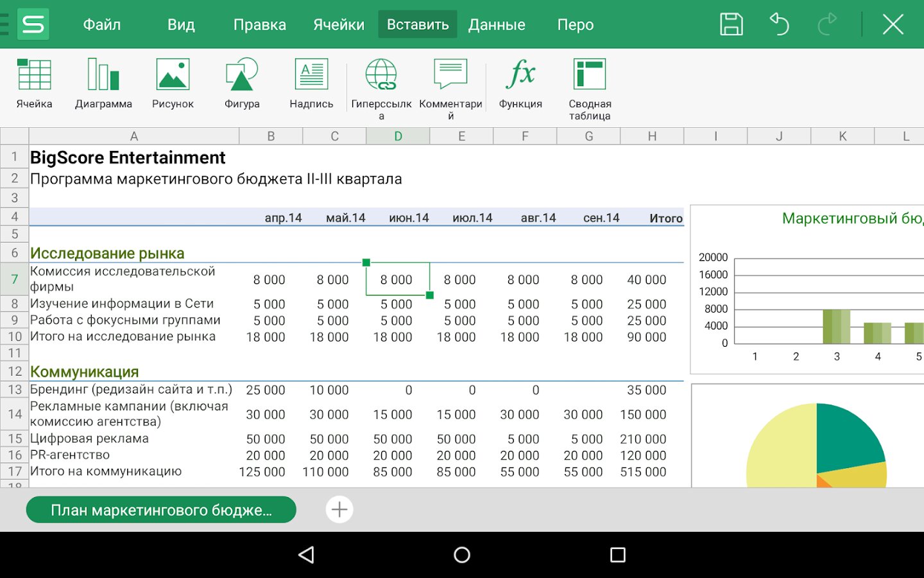
Task: Add a new sheet with plus button
Action: click(339, 509)
